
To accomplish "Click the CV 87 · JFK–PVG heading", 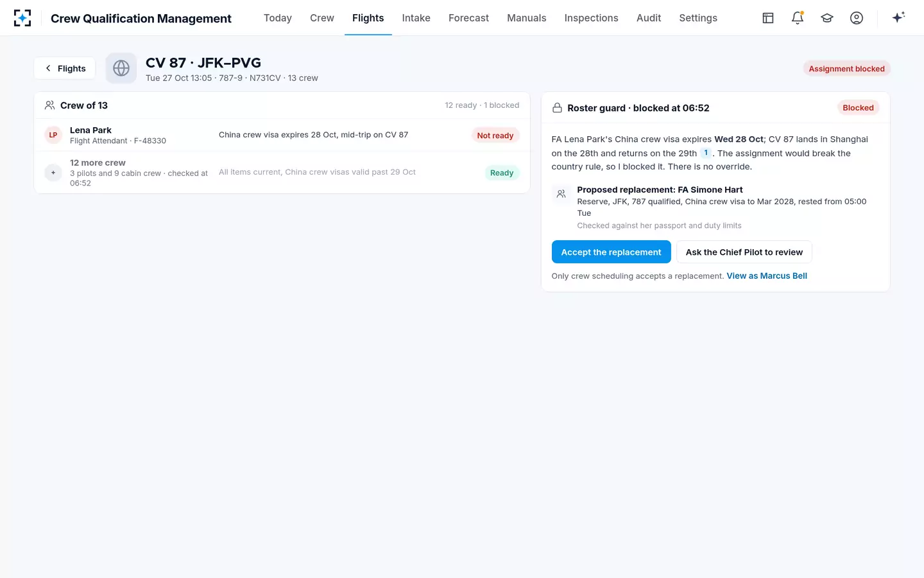I will (x=203, y=63).
